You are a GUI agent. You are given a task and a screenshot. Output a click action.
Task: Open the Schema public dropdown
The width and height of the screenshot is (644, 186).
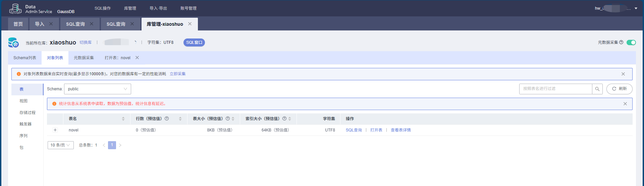(98, 89)
